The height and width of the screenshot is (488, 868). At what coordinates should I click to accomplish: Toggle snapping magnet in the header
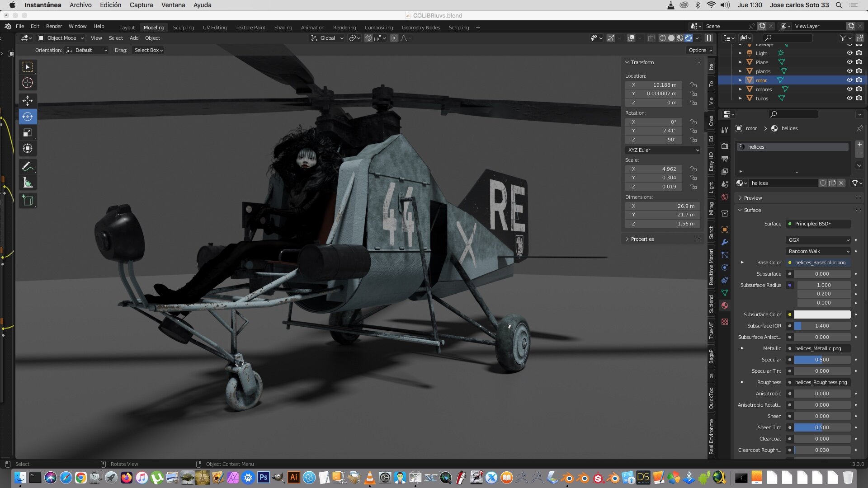(368, 38)
